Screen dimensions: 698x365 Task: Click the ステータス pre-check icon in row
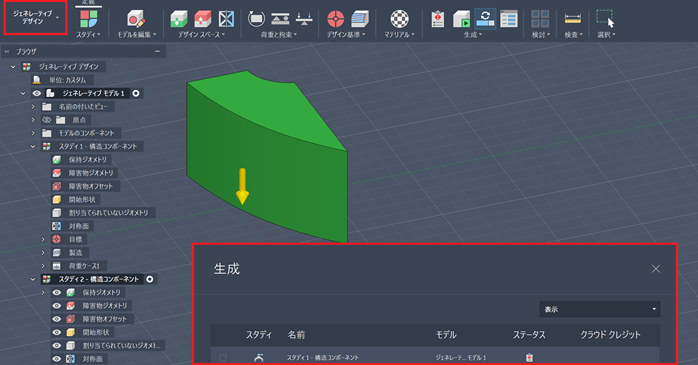(529, 357)
